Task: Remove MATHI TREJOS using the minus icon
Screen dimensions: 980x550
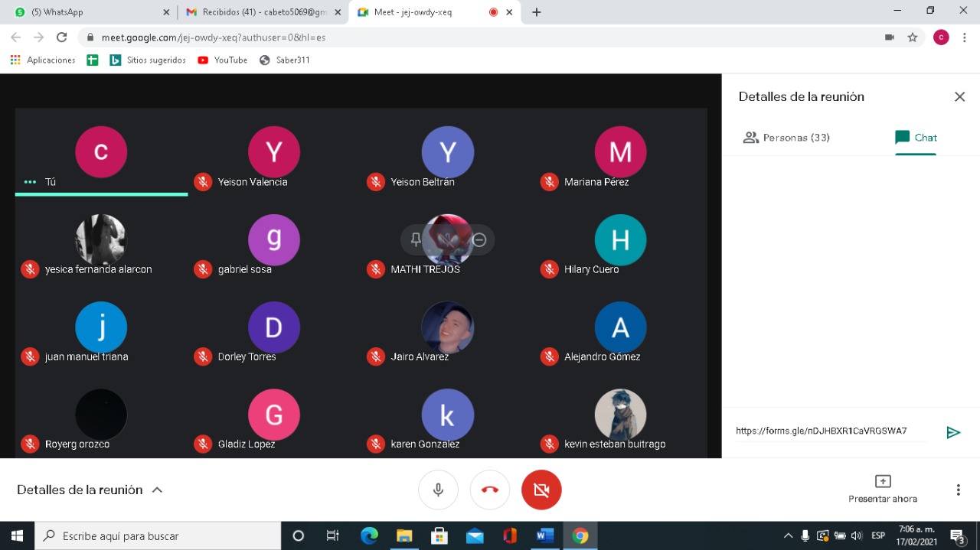Action: click(x=479, y=240)
